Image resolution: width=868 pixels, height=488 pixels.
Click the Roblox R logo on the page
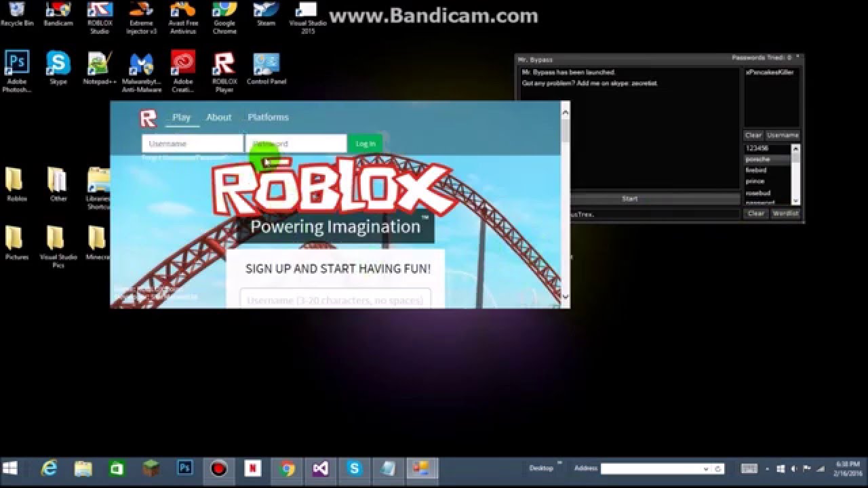148,119
